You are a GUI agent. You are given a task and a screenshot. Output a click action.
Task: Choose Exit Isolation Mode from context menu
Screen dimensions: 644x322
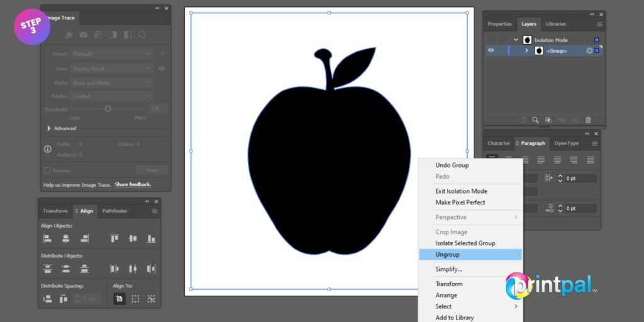470,191
